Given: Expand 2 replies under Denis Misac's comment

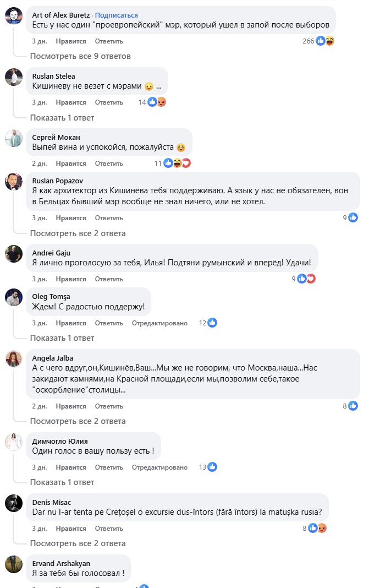Looking at the screenshot, I should click(x=78, y=543).
